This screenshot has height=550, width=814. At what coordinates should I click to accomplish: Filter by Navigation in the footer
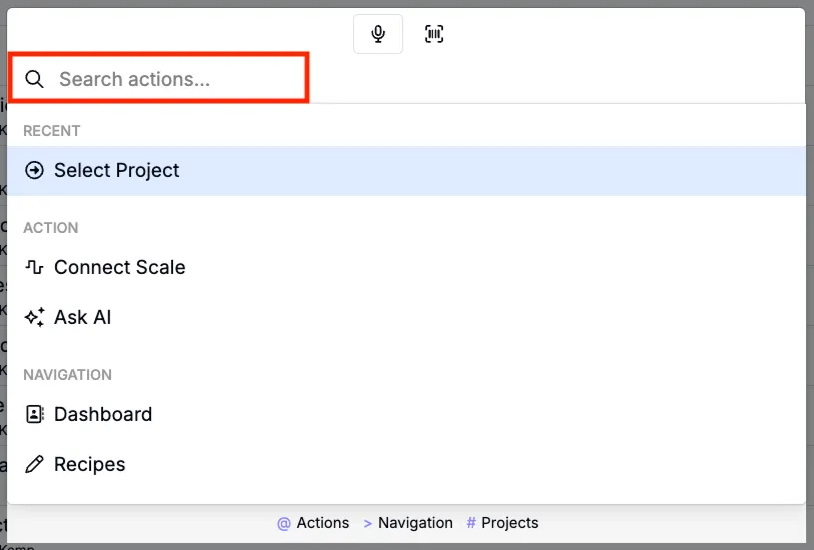(x=415, y=523)
